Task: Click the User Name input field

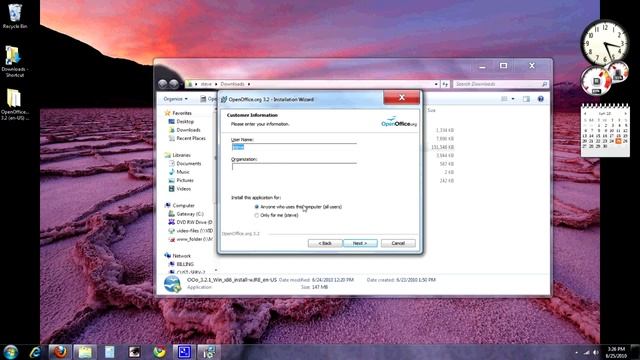Action: pyautogui.click(x=294, y=147)
